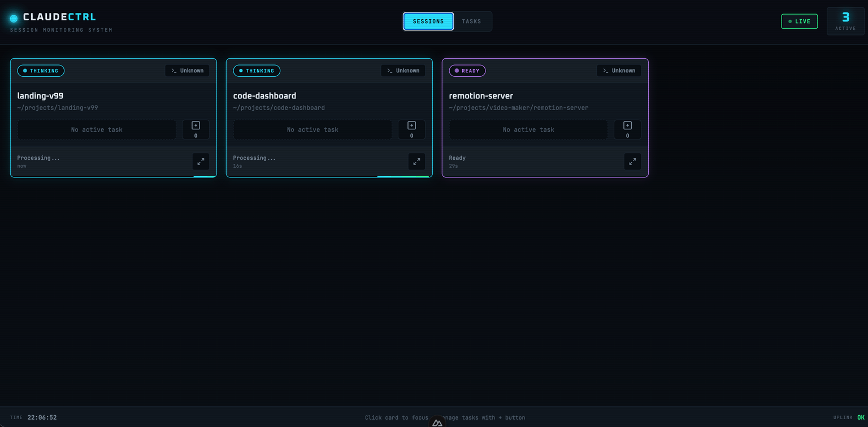Open the Unknown terminal dropdown on landing-v99

(187, 70)
